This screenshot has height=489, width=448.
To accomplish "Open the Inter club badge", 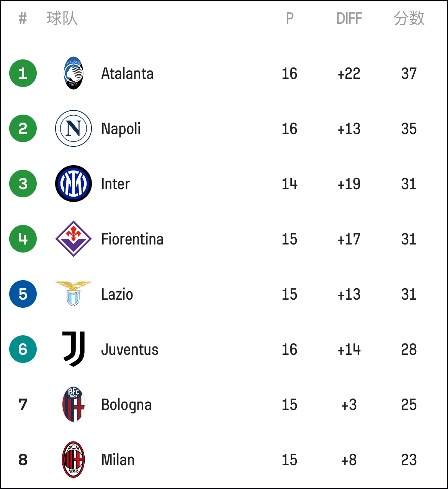I will 74,184.
